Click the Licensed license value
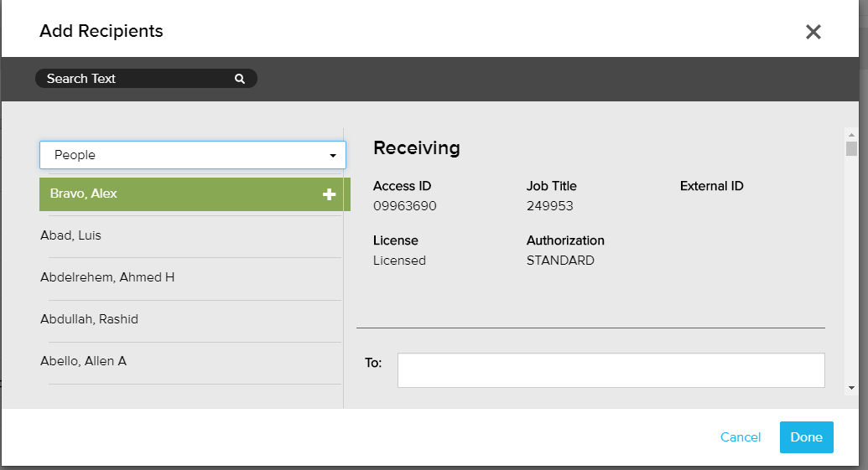The image size is (868, 470). [x=399, y=261]
